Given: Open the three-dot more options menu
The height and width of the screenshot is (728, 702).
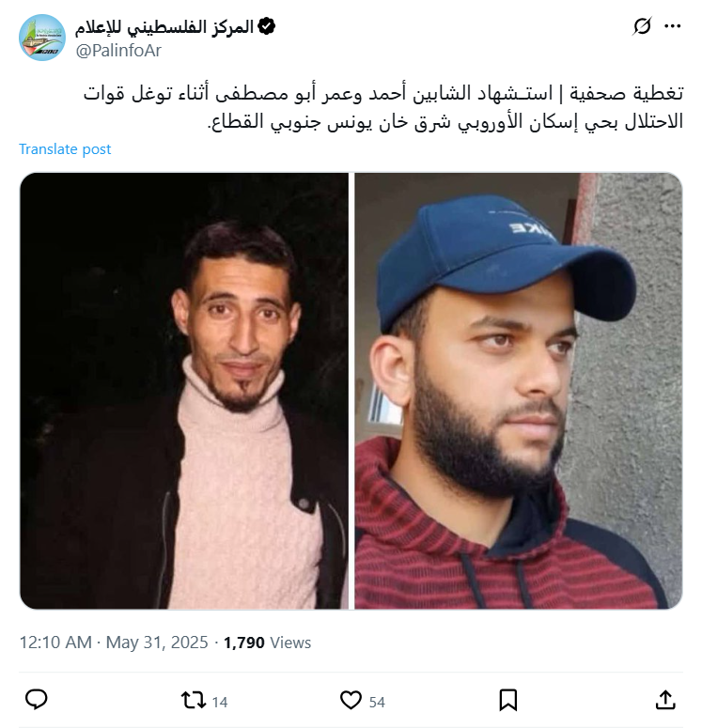Looking at the screenshot, I should pyautogui.click(x=672, y=26).
